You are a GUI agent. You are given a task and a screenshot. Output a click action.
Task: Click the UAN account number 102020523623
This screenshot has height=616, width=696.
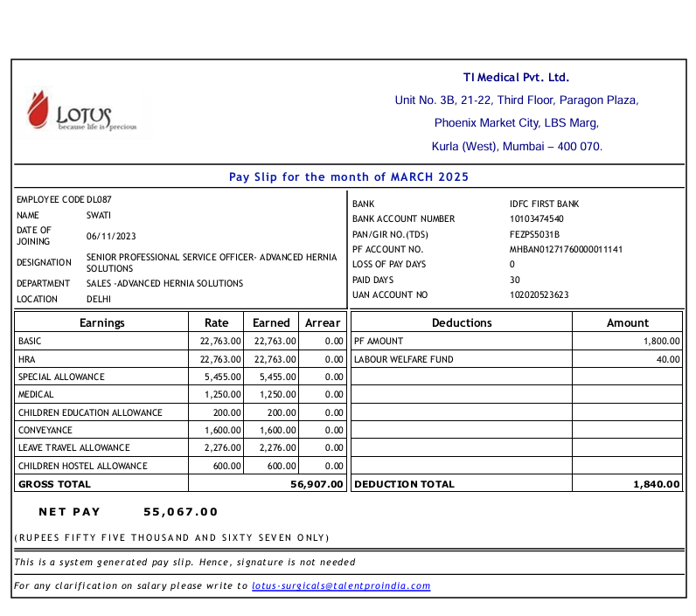click(x=539, y=294)
